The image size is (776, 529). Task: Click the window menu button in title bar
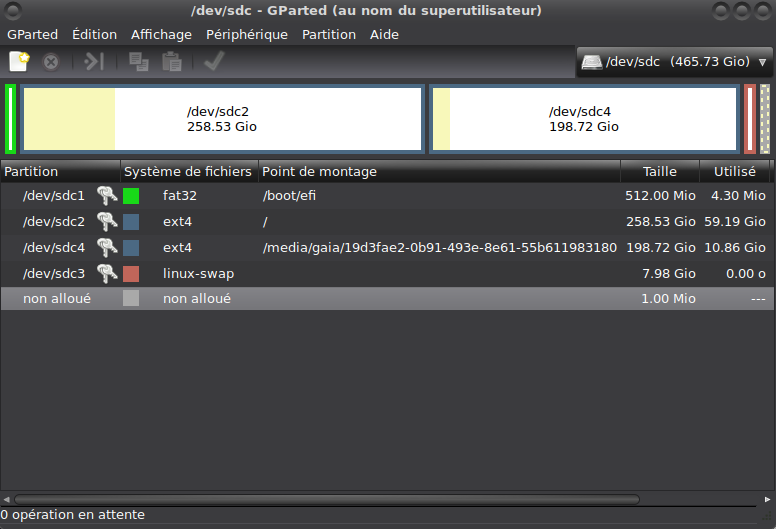[12, 10]
